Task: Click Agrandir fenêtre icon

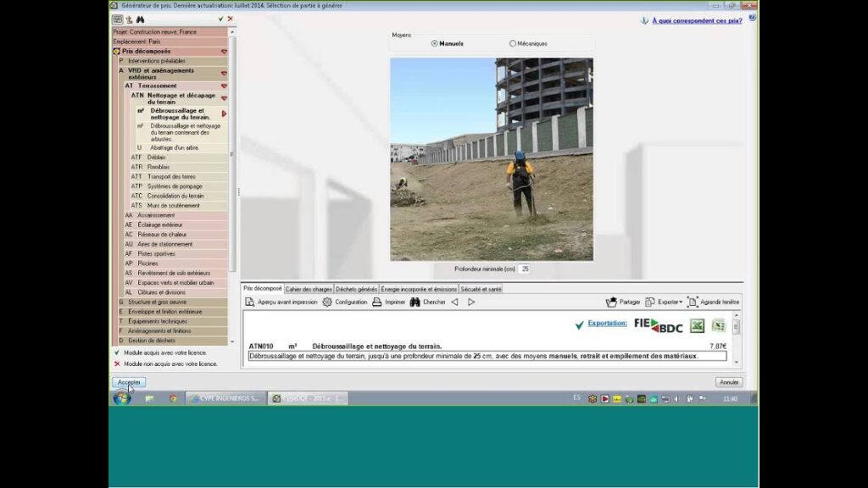Action: click(693, 302)
